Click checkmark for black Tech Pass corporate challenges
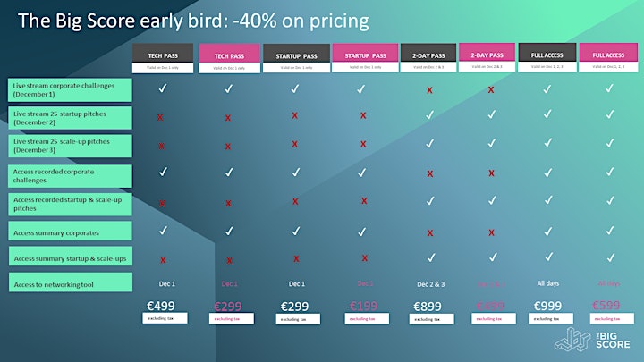Viewport: 644px width, 362px height. 163,88
